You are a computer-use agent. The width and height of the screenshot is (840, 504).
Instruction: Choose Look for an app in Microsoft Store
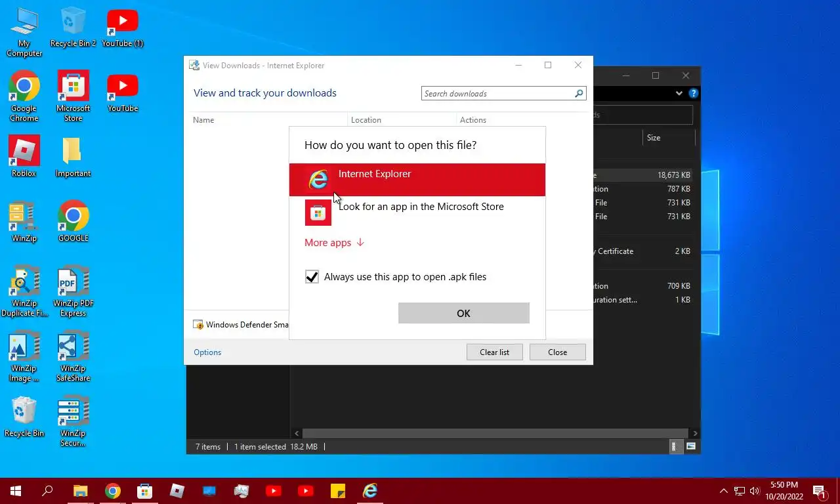pos(417,213)
